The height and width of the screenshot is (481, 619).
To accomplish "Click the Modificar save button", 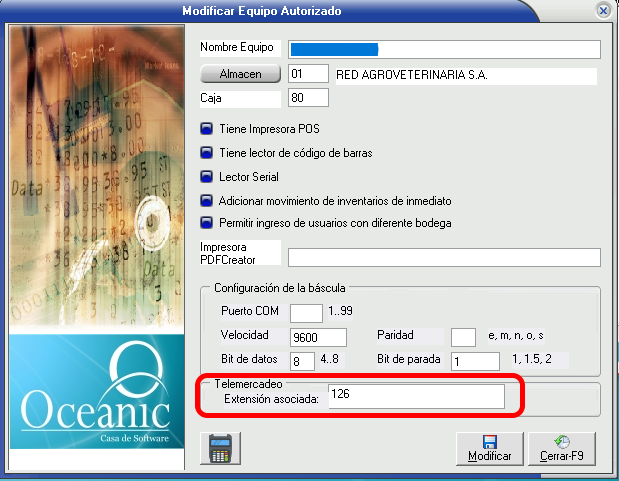I will point(490,447).
